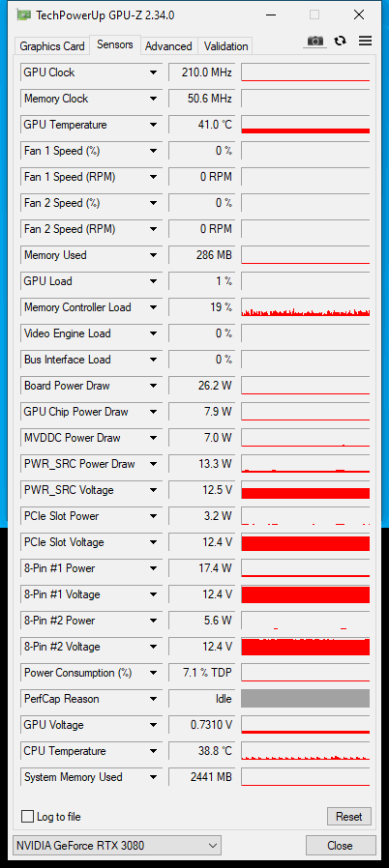389x868 pixels.
Task: Click the refresh sensors icon
Action: pyautogui.click(x=341, y=41)
